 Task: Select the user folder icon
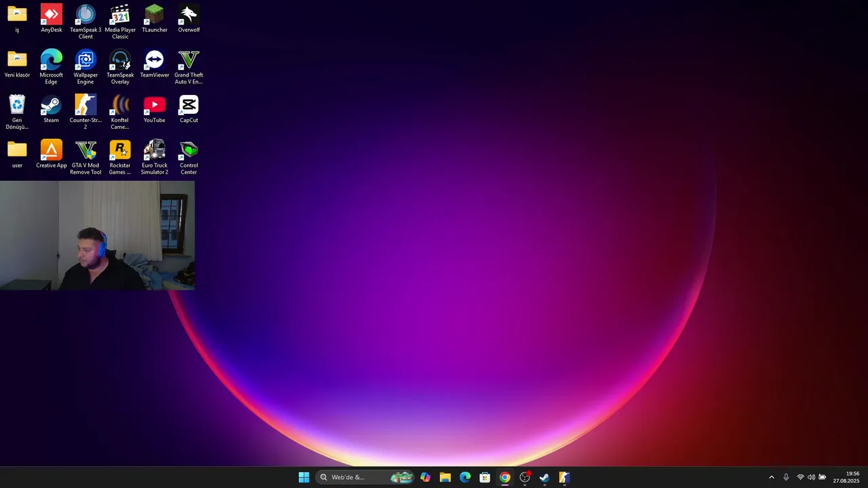[x=17, y=155]
